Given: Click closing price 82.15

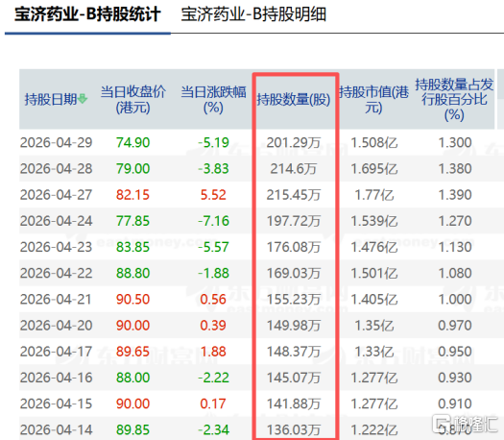Looking at the screenshot, I should coord(133,195).
